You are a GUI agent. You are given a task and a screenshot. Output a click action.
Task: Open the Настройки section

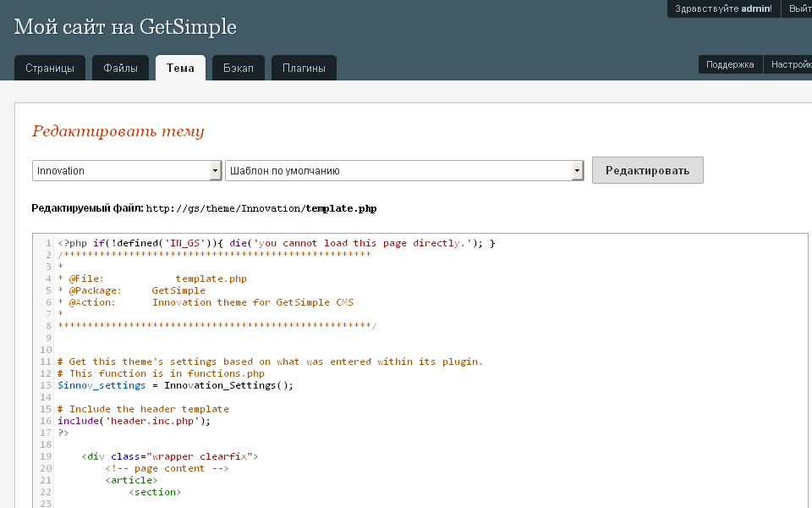(790, 64)
